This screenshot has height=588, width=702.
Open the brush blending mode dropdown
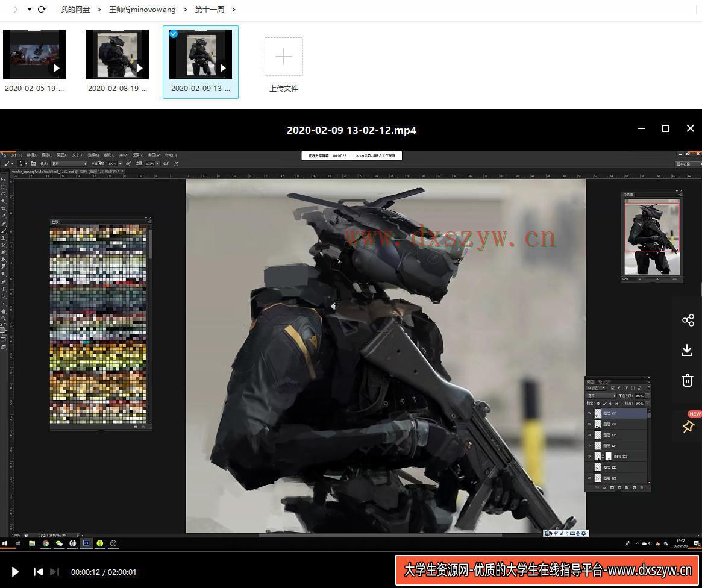click(x=69, y=164)
